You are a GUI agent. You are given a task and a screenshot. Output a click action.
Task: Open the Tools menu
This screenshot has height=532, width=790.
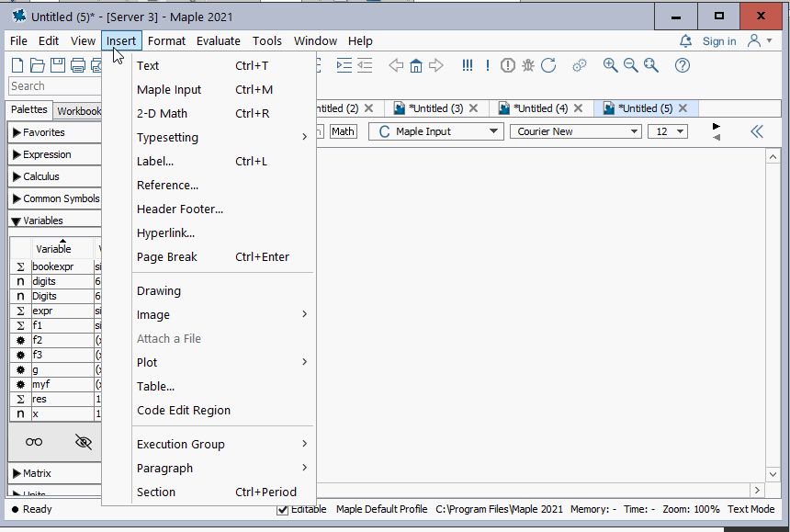[x=267, y=40]
